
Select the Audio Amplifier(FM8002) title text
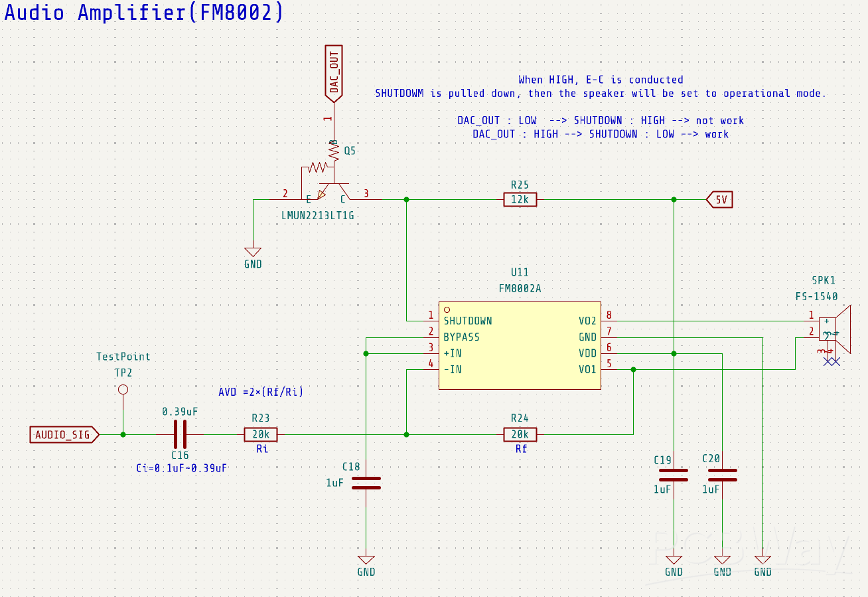pos(144,13)
